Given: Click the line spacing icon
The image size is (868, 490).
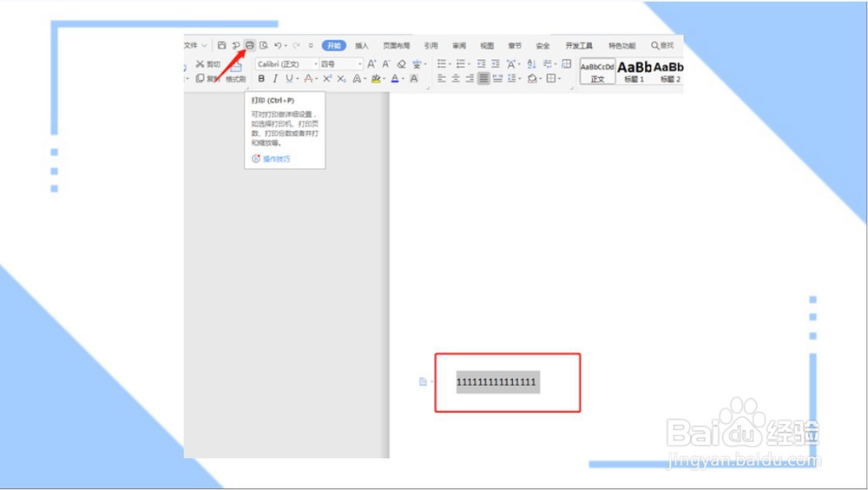Looking at the screenshot, I should (512, 79).
